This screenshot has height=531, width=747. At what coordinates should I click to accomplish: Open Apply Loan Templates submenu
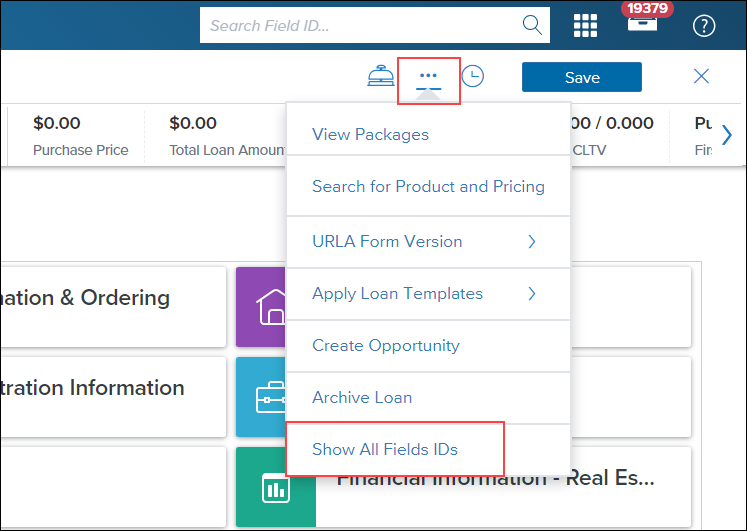tap(428, 294)
